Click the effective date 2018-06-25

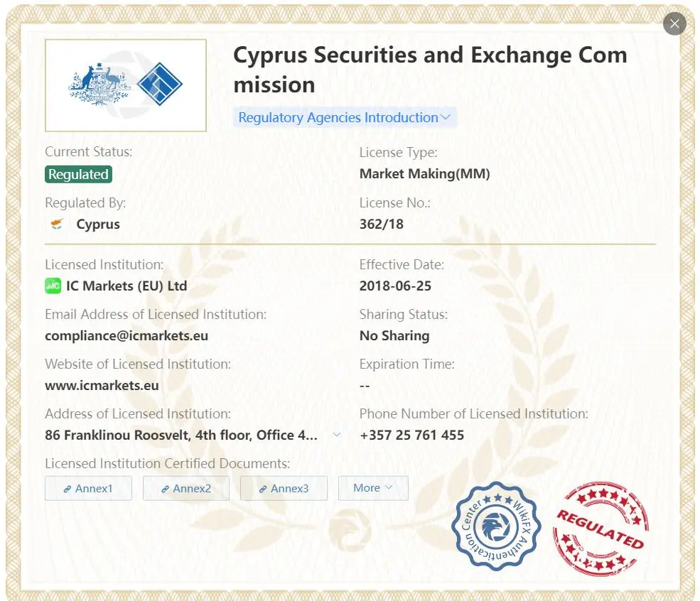coord(396,286)
